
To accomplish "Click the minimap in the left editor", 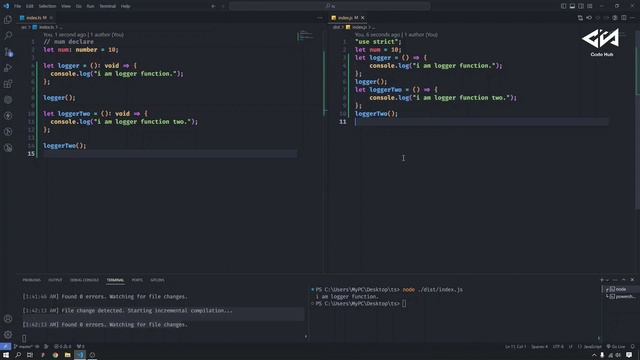I will point(306,36).
